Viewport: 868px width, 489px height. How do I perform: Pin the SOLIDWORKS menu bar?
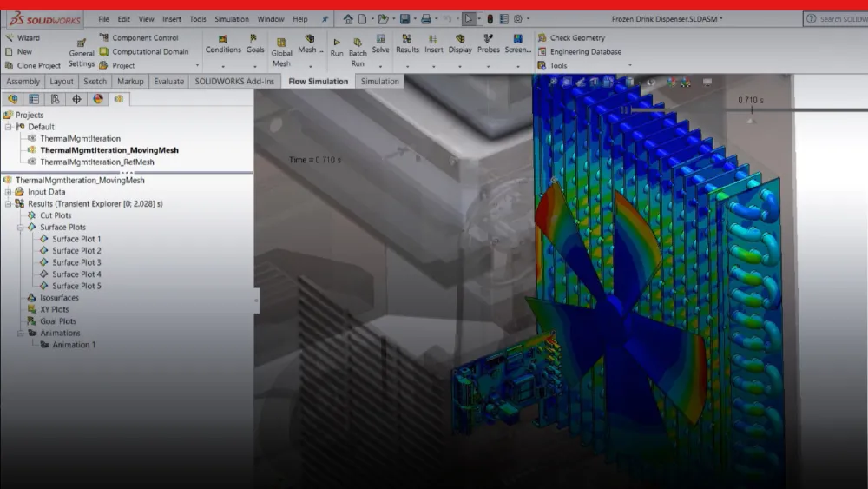325,19
